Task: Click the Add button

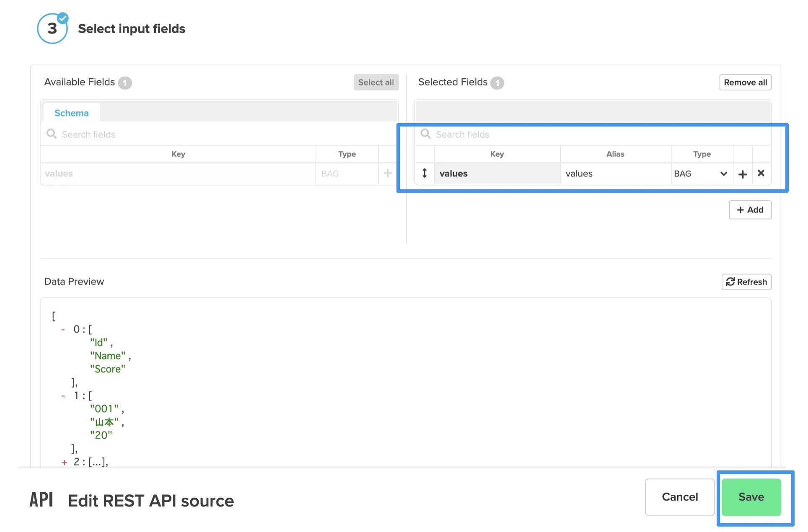Action: click(750, 209)
